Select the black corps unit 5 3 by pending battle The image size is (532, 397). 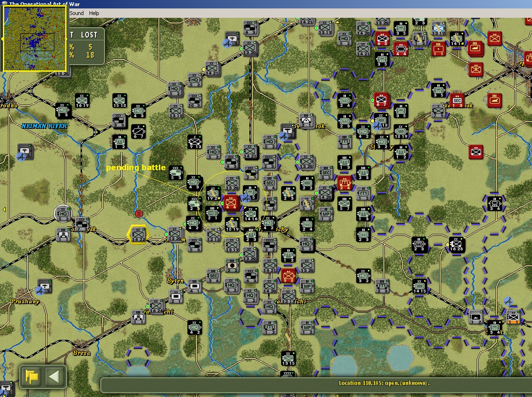tap(176, 172)
